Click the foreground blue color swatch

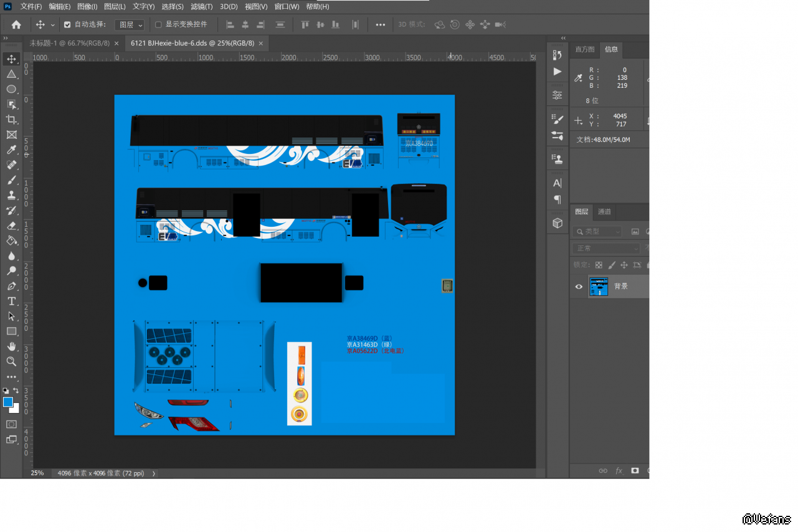pyautogui.click(x=8, y=402)
